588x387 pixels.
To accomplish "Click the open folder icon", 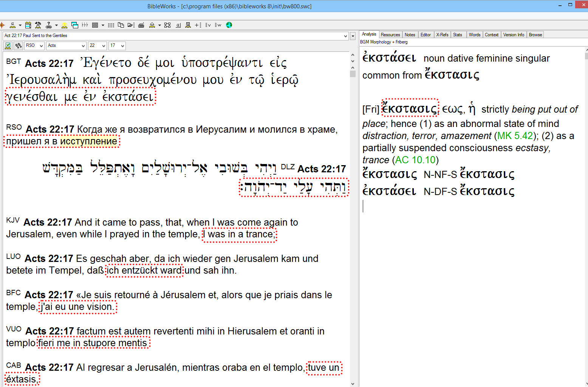I will pos(131,25).
